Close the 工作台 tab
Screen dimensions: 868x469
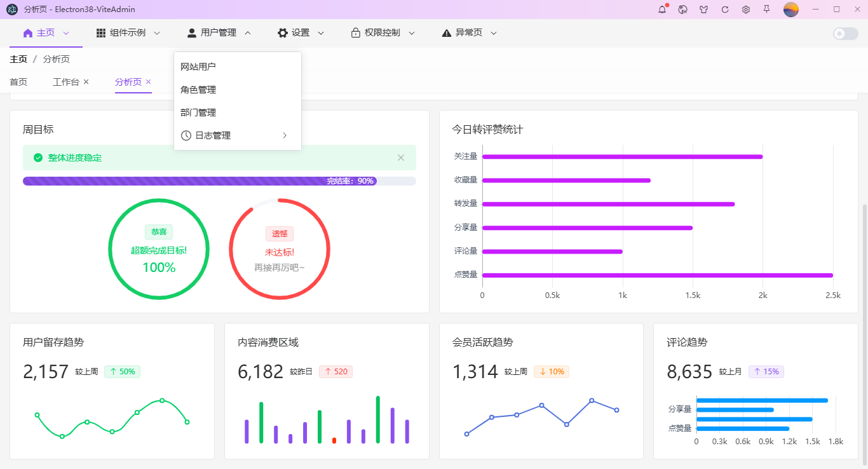pos(86,82)
